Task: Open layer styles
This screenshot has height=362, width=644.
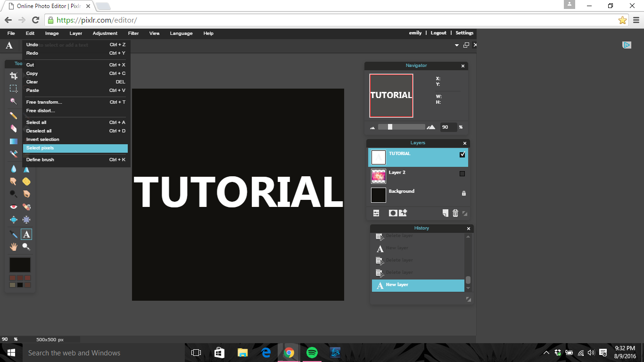Action: point(403,213)
